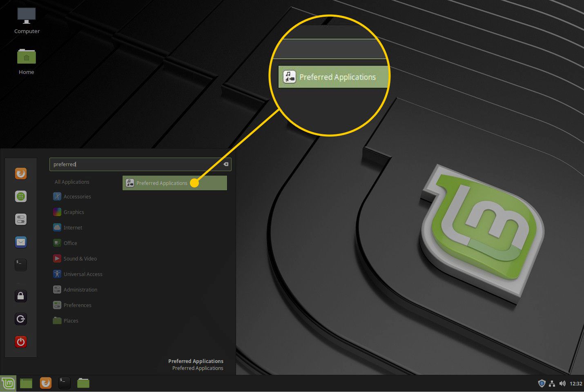Select the Accessories category
The image size is (584, 392).
point(72,197)
